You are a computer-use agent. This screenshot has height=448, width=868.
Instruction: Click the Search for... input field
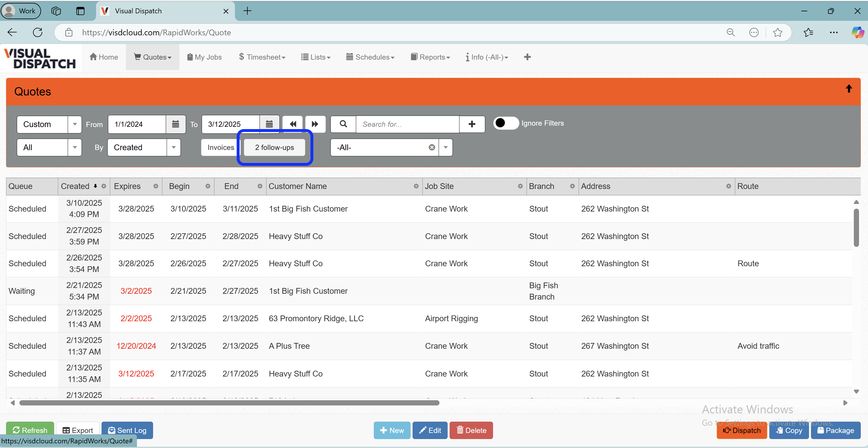(x=407, y=124)
